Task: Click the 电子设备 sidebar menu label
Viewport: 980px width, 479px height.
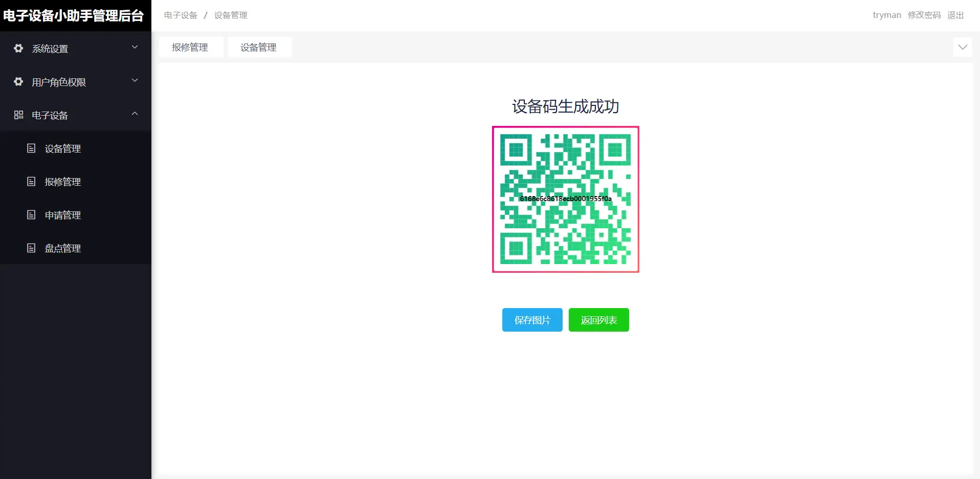Action: (50, 115)
